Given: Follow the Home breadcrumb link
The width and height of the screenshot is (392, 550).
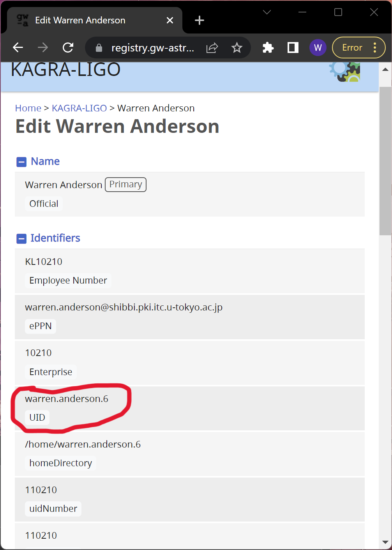Looking at the screenshot, I should (x=28, y=108).
